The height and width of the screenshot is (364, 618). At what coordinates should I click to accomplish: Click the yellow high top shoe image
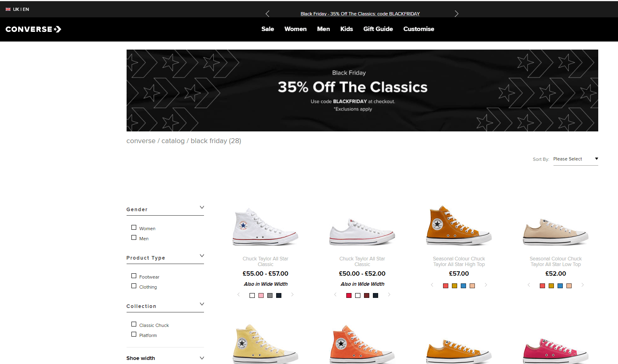pyautogui.click(x=265, y=344)
